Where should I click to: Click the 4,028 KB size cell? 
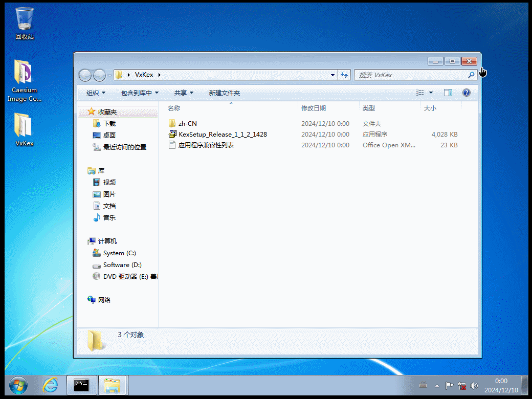pyautogui.click(x=445, y=135)
